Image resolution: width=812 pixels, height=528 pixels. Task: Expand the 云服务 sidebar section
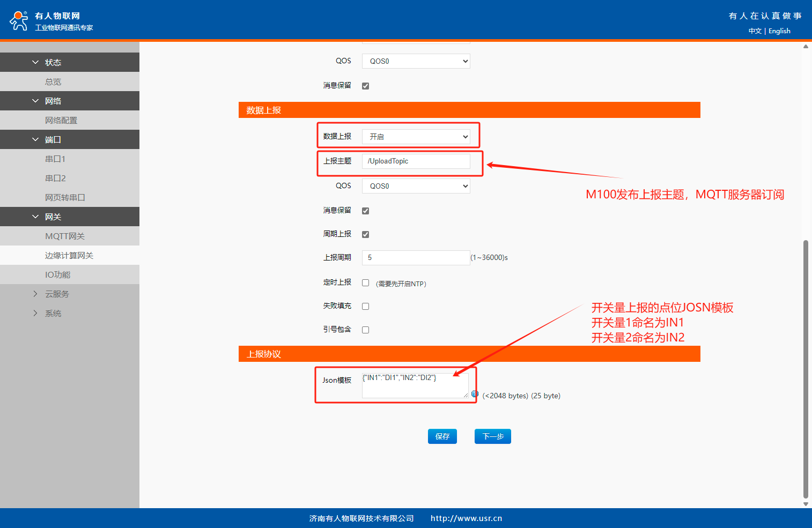[35, 294]
